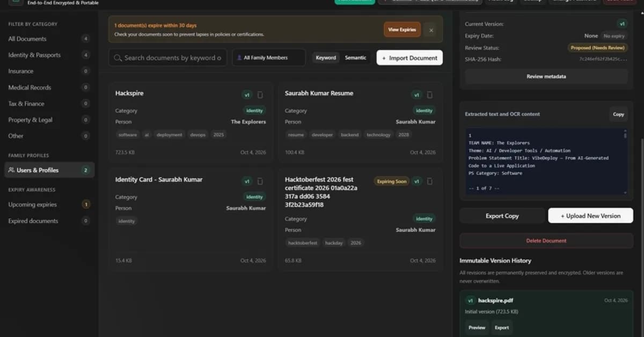Open the Hackspire document card title

[129, 93]
